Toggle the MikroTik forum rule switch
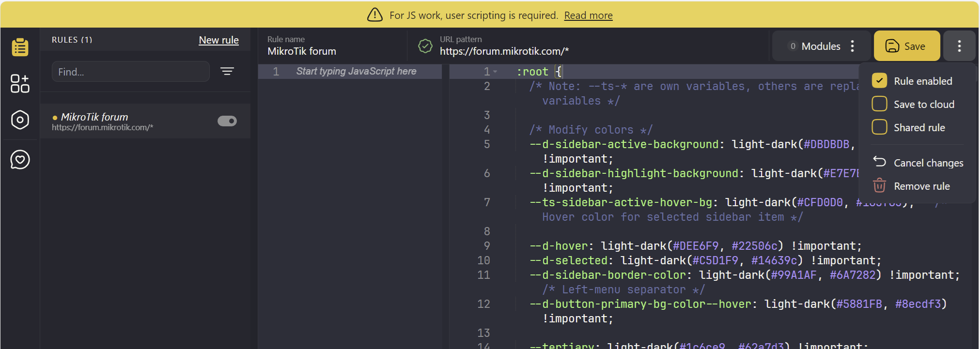 [x=227, y=121]
